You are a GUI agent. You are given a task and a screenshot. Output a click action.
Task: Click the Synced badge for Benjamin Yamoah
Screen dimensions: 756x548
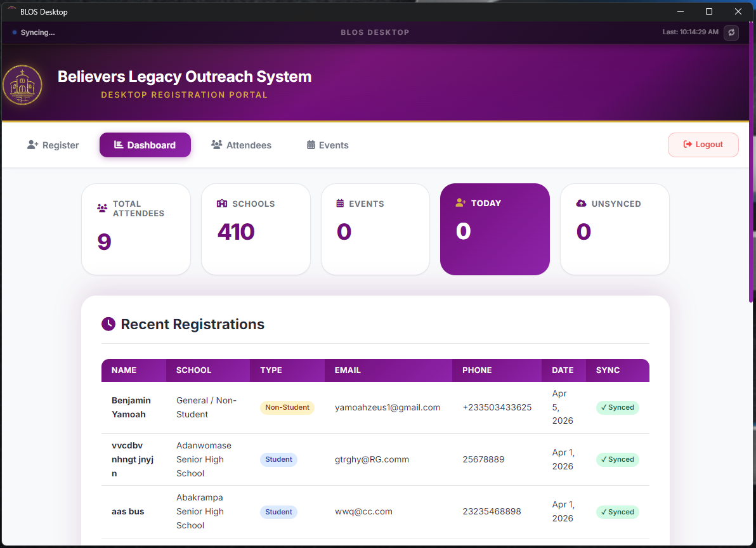point(617,408)
